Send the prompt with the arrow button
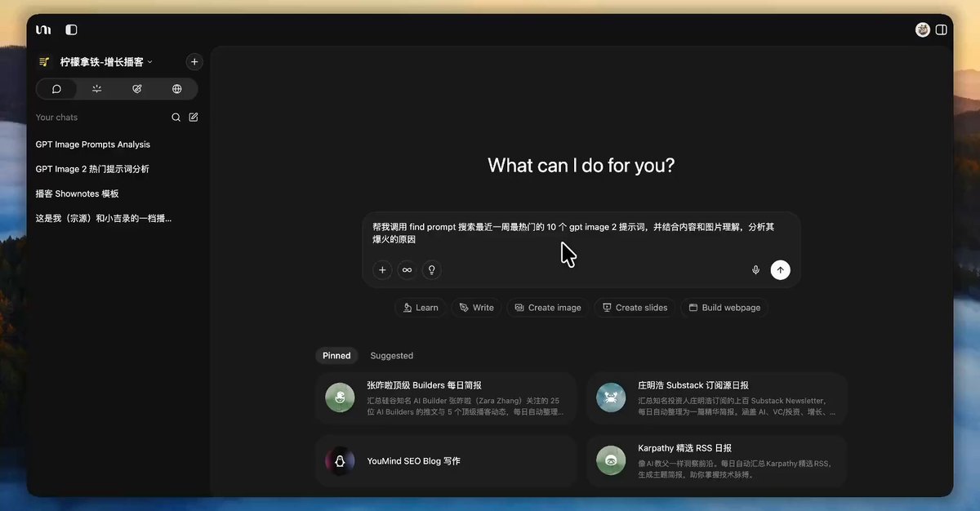The height and width of the screenshot is (511, 980). 781,270
